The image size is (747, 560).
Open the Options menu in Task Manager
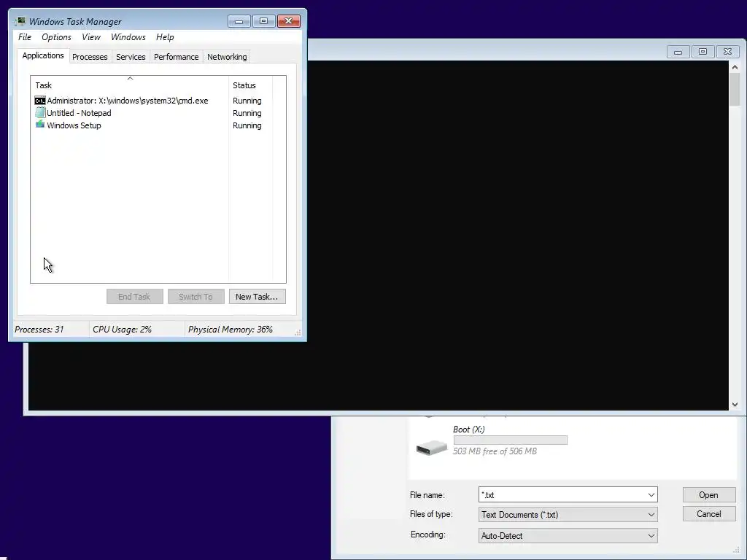(x=56, y=37)
